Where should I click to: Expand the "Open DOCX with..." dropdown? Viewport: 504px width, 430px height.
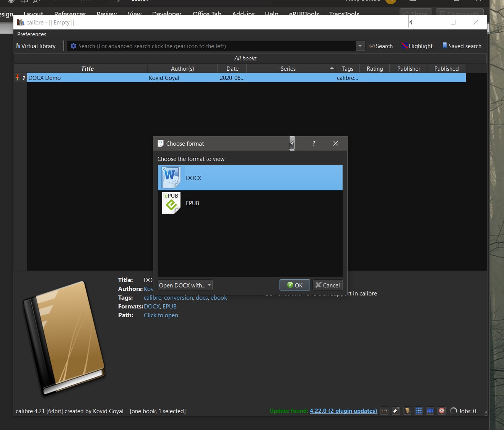[185, 285]
